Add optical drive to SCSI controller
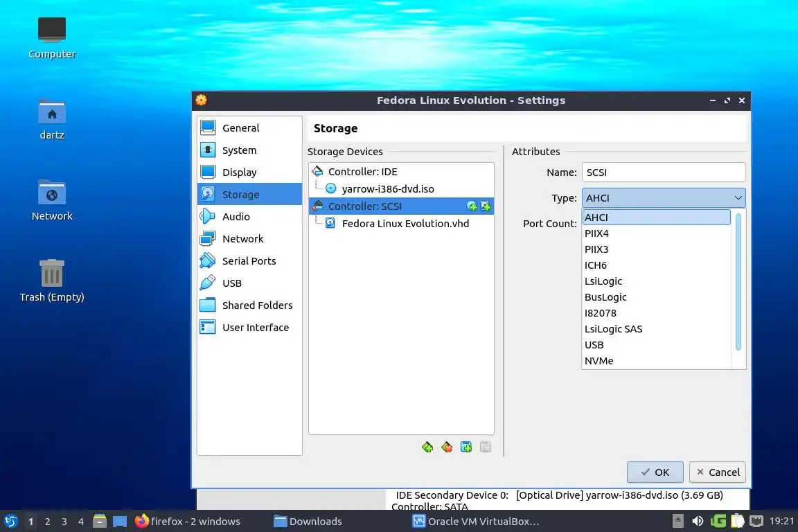The image size is (798, 532). [x=472, y=206]
